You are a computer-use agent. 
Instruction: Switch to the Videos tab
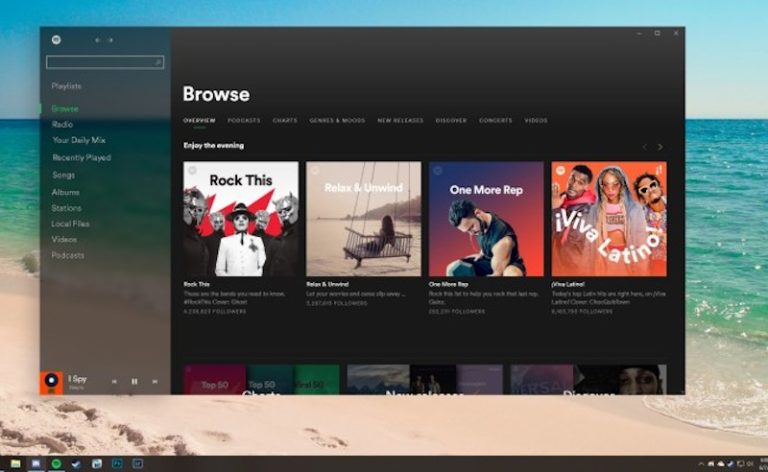tap(536, 120)
